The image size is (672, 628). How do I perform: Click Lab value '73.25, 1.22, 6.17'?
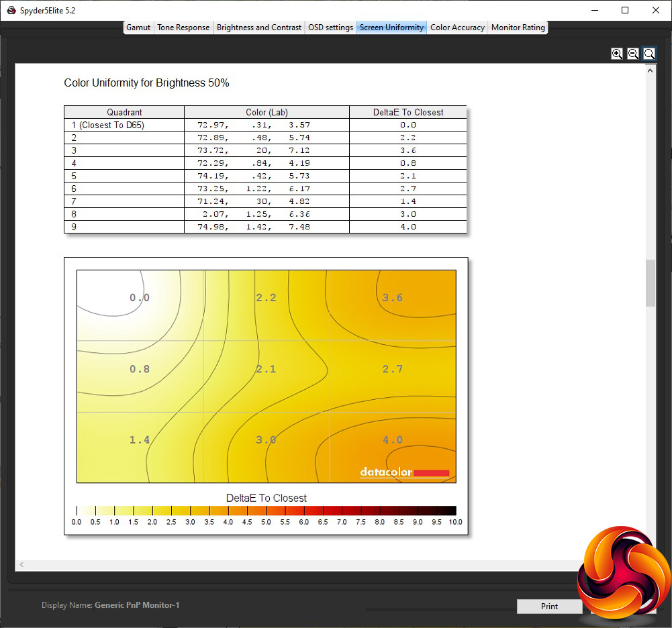(254, 189)
